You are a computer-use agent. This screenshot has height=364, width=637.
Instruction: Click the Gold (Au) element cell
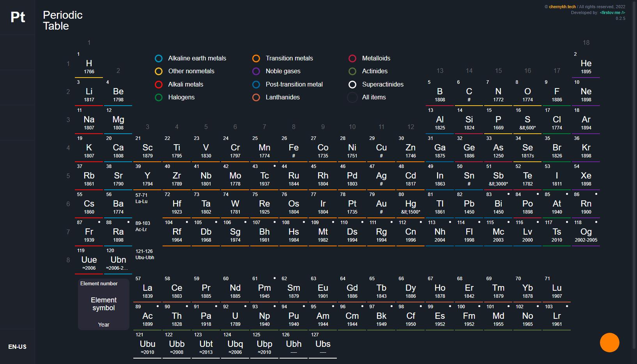pos(381,204)
